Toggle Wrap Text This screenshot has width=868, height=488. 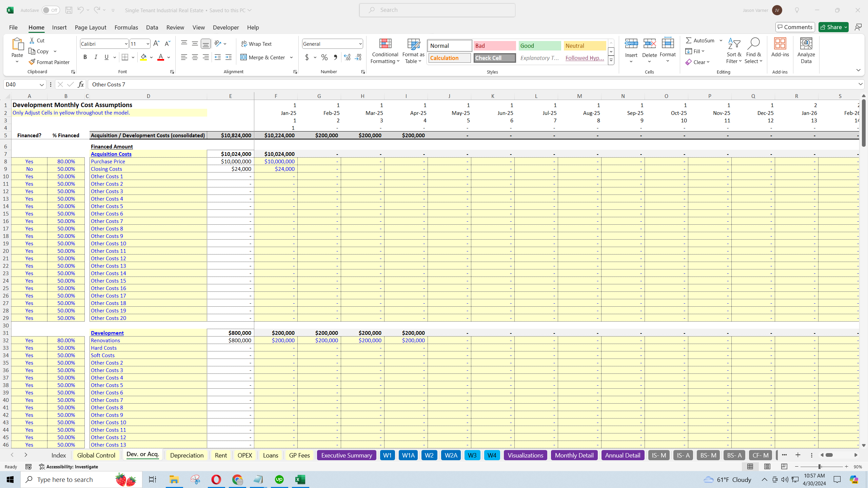256,44
